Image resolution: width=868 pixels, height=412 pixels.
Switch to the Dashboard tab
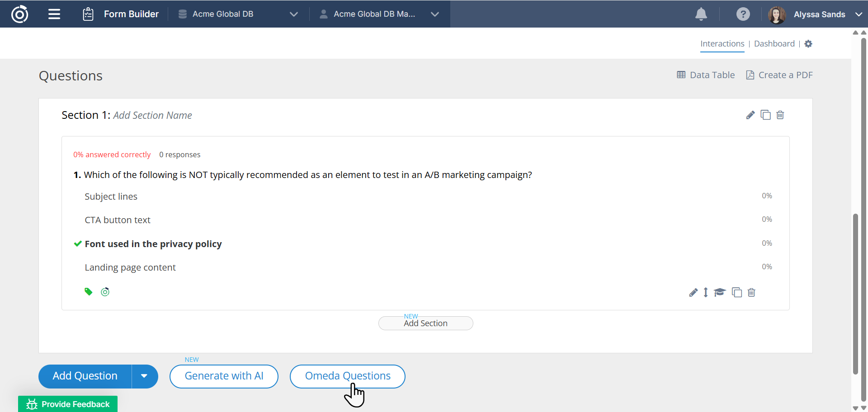(774, 44)
